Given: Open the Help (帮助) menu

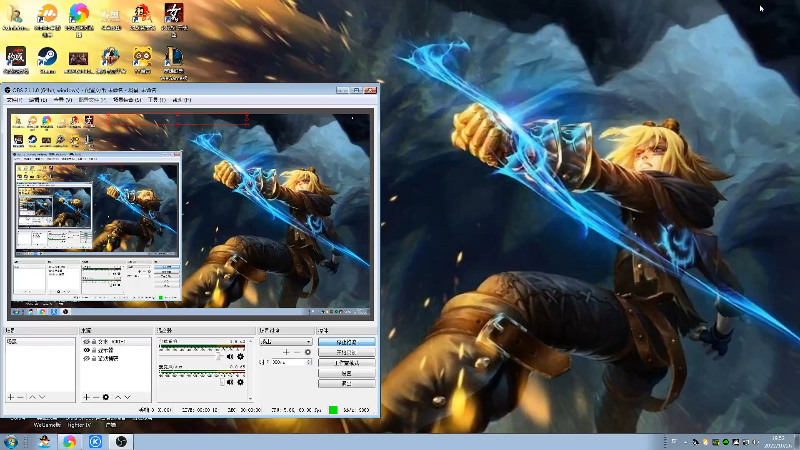Looking at the screenshot, I should point(182,100).
